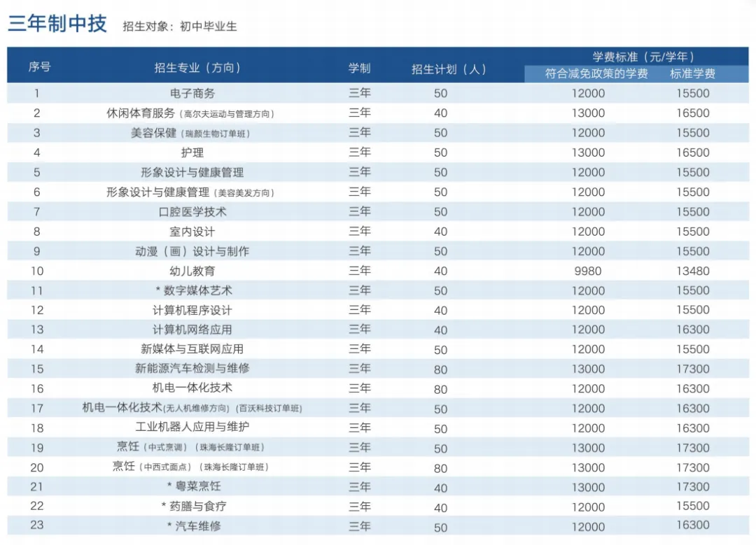This screenshot has height=545, width=756.
Task: Select the * 数字媒体艺术 major cell
Action: coord(194,290)
